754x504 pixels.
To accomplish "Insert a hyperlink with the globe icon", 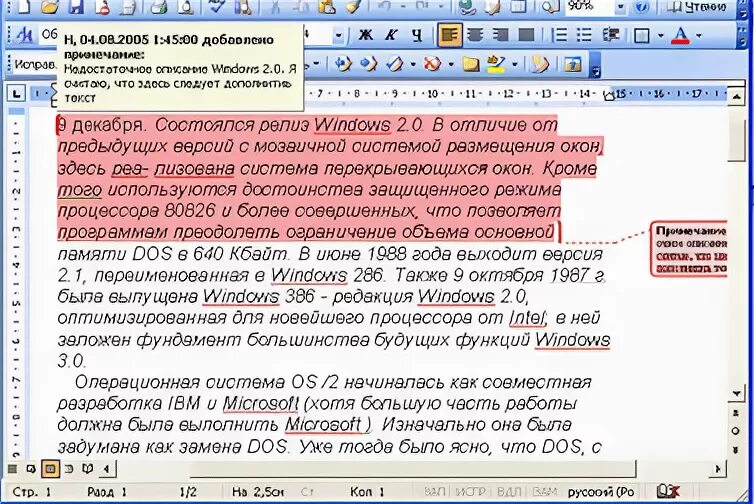I will [x=466, y=6].
